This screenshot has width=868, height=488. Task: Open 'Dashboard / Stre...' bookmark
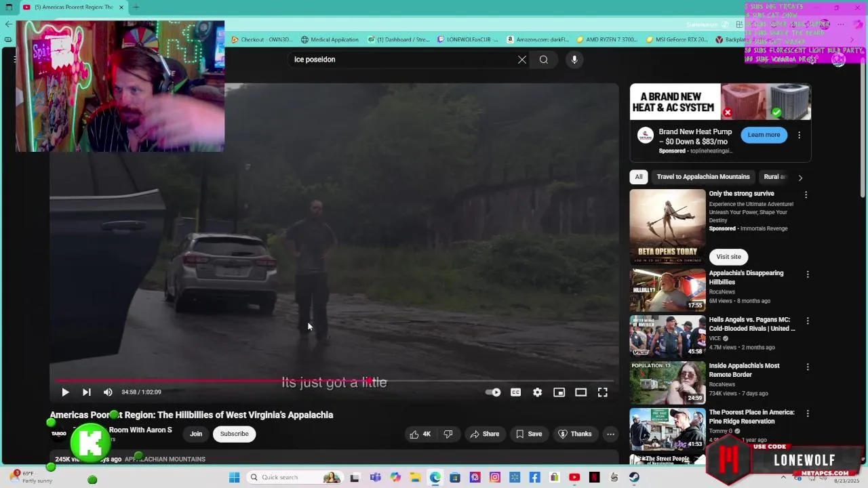pos(399,39)
